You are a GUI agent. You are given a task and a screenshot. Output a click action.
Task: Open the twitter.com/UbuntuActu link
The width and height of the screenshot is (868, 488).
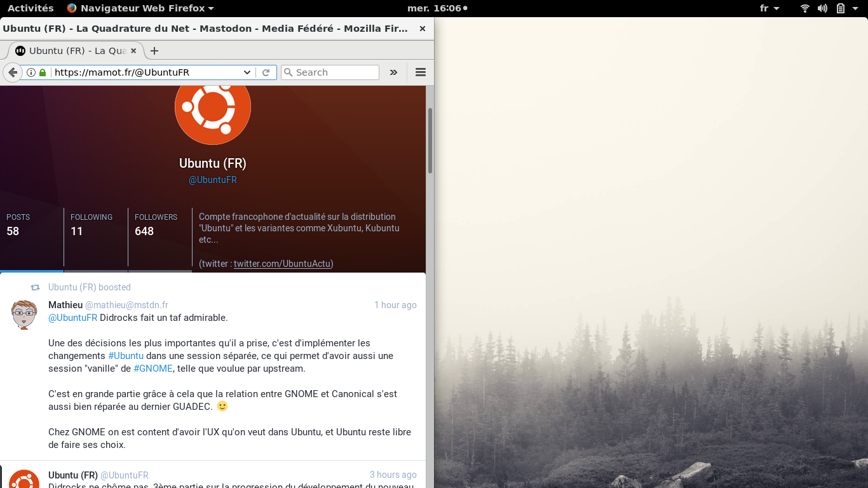283,264
